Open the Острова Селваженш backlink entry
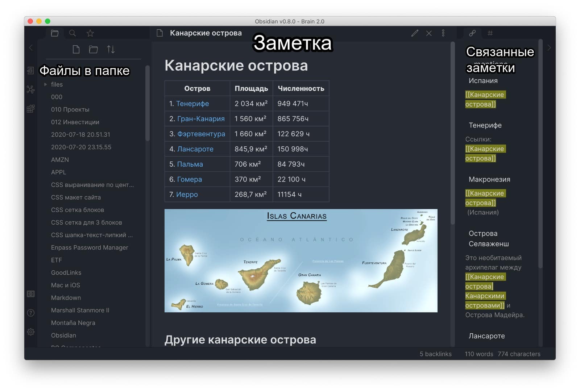Image resolution: width=580 pixels, height=392 pixels. tap(489, 239)
